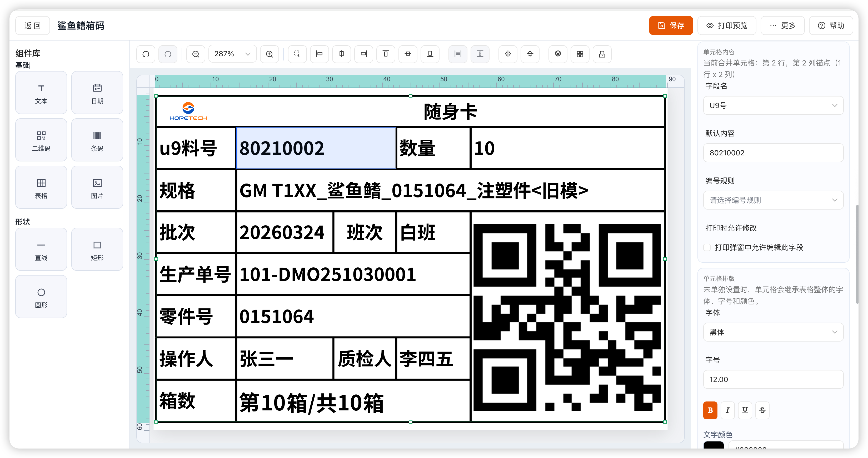
Task: Flip element vertically
Action: click(530, 54)
